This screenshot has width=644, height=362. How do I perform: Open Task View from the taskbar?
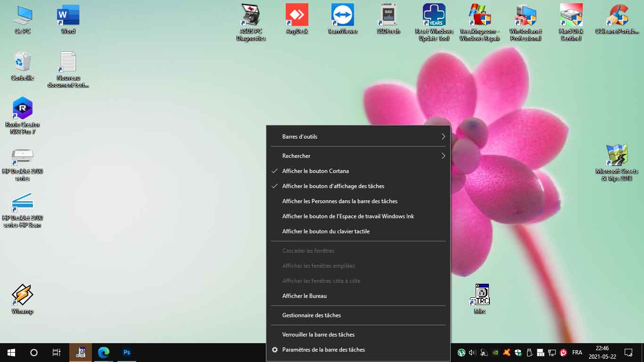(57, 353)
